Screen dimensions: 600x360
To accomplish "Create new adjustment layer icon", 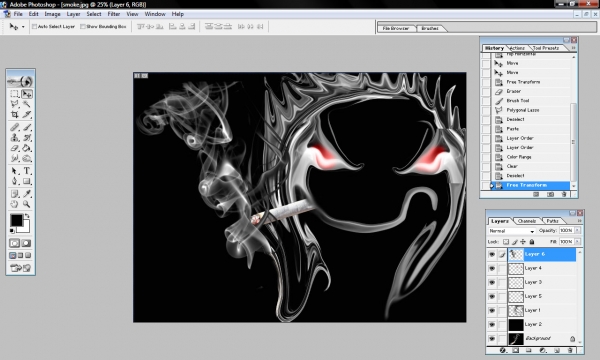I will pos(543,350).
